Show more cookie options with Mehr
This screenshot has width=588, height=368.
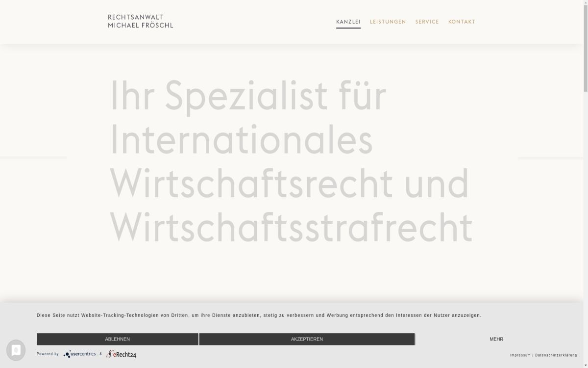pos(496,339)
